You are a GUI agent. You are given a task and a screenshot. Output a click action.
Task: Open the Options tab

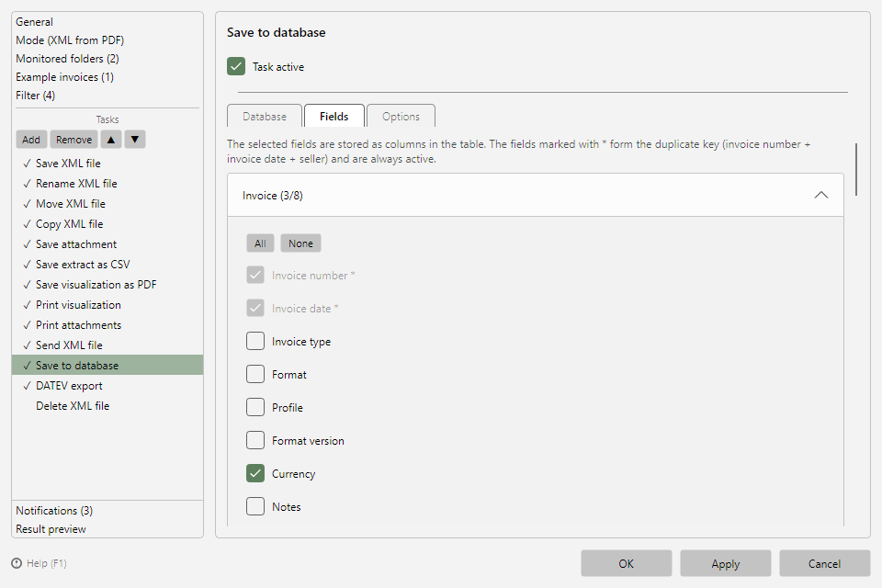[x=401, y=117]
